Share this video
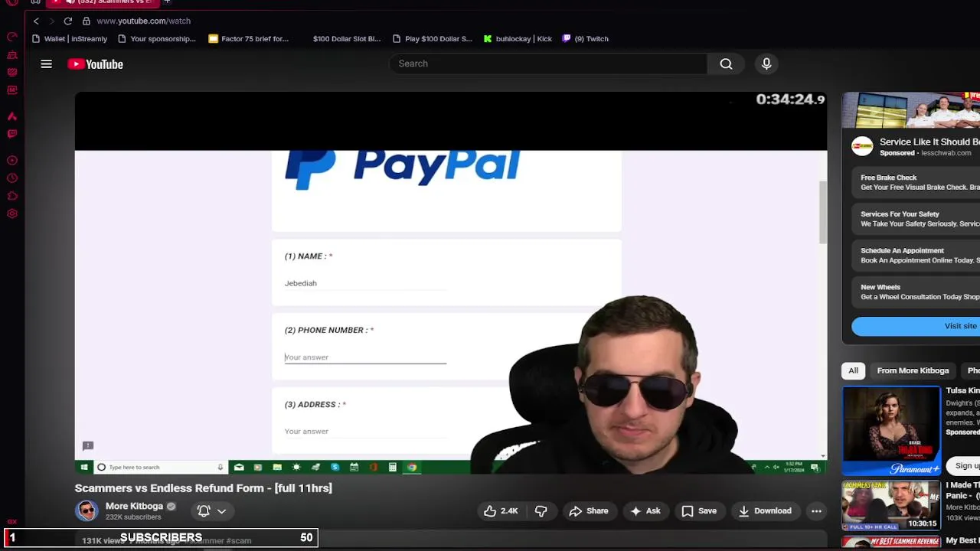The width and height of the screenshot is (980, 551). pos(589,511)
